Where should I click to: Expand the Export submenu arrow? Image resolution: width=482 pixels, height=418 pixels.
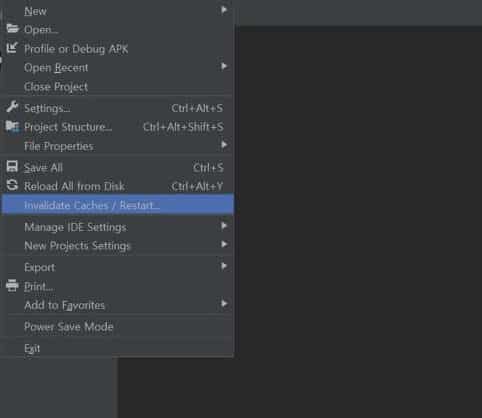(224, 266)
